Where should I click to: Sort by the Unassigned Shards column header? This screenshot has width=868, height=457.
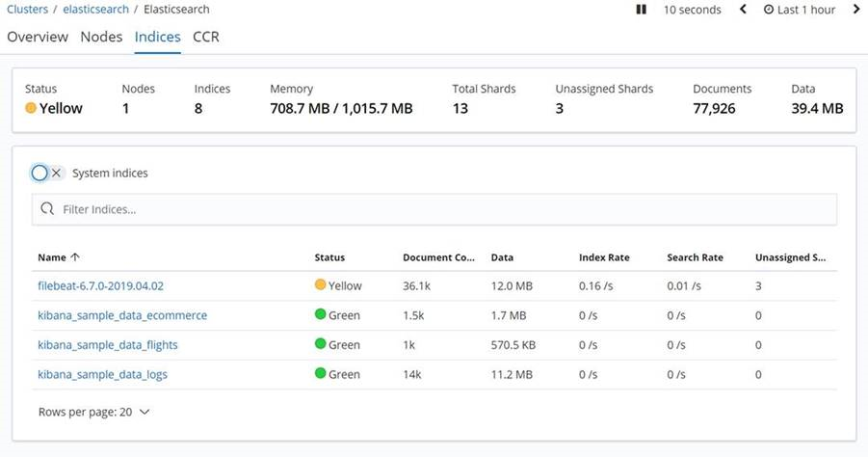tap(790, 257)
